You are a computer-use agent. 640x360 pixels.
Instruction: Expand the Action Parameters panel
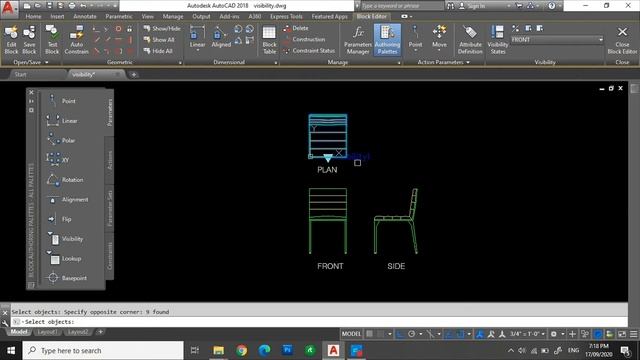[x=443, y=62]
